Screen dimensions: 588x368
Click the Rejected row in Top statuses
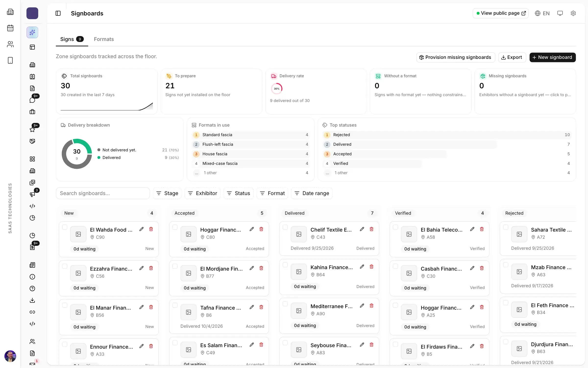pyautogui.click(x=447, y=135)
